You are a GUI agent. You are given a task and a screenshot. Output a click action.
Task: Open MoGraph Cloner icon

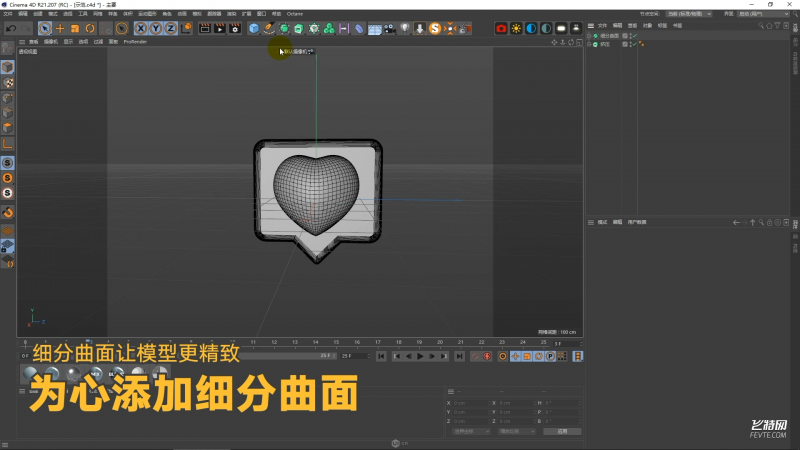tap(329, 28)
